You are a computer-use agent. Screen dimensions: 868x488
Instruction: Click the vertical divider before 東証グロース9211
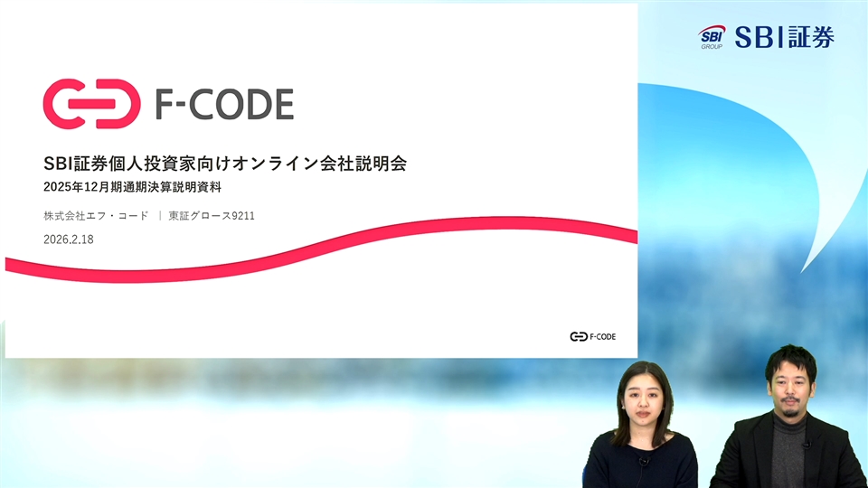(x=159, y=216)
